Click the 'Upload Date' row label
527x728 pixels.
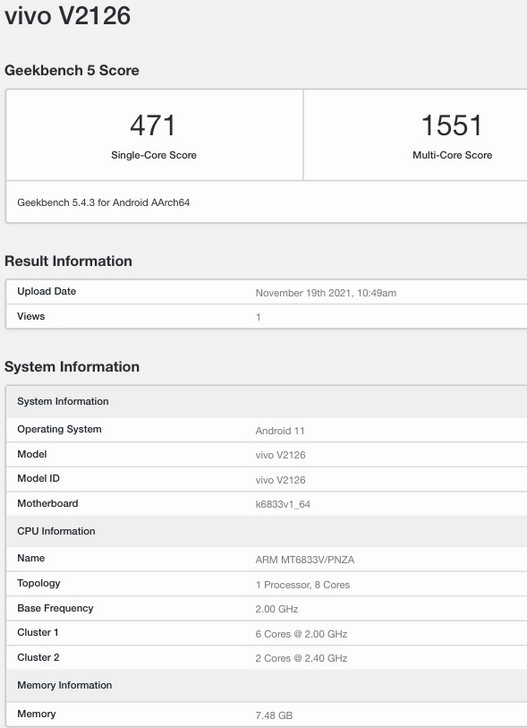pyautogui.click(x=46, y=291)
